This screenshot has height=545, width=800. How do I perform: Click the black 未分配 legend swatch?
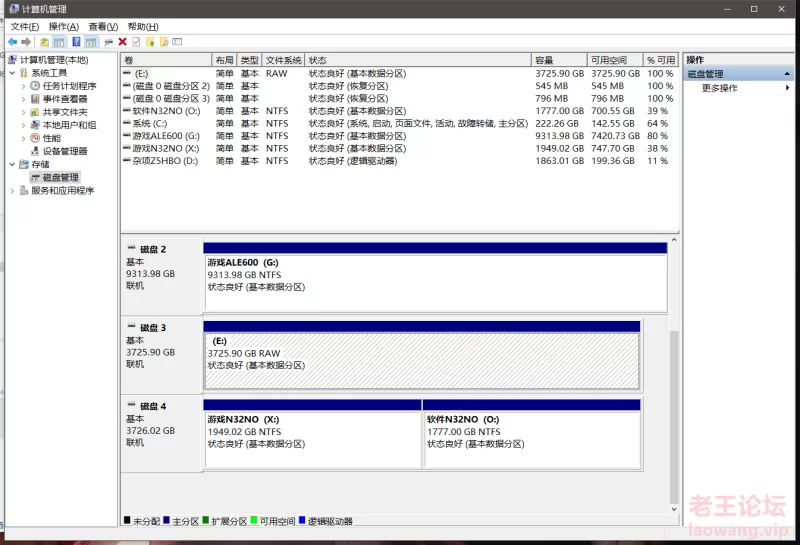[127, 520]
